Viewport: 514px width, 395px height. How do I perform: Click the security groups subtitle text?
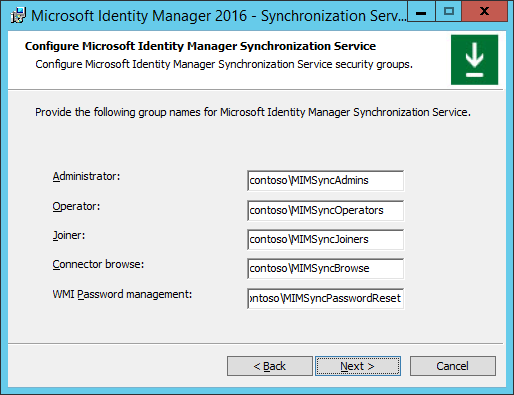point(224,64)
